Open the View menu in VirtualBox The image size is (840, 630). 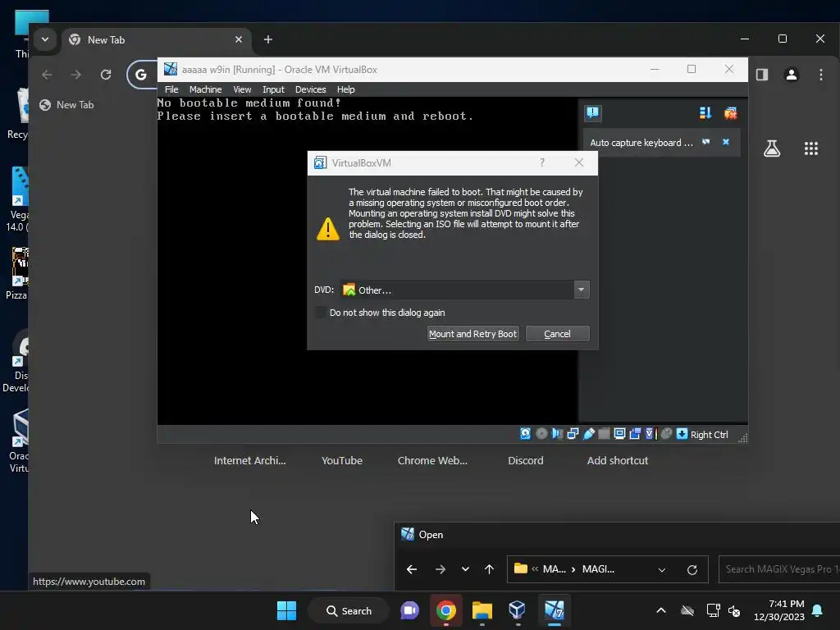(x=242, y=89)
